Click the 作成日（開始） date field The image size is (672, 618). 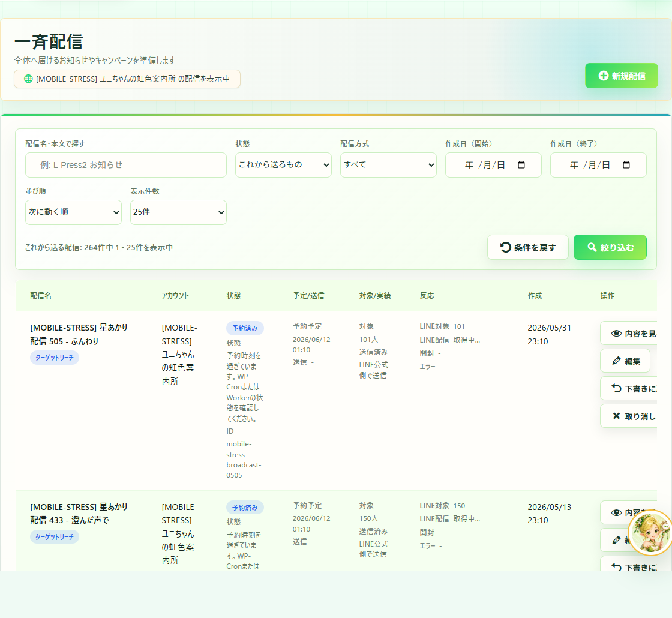coord(493,165)
